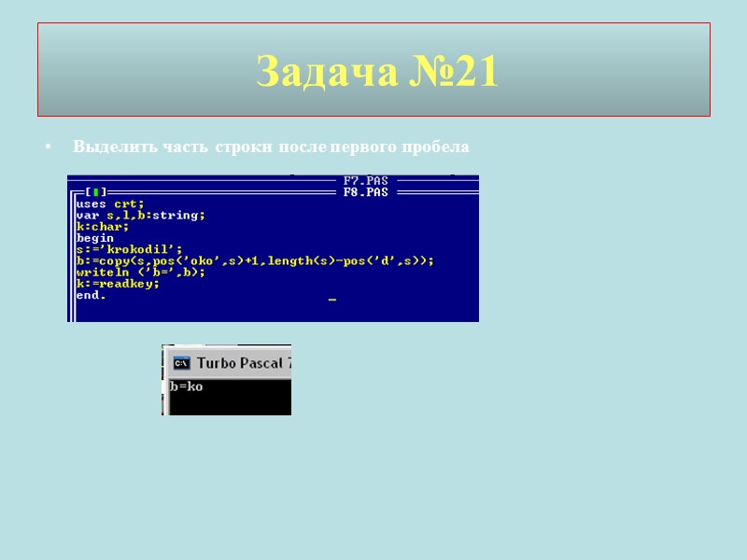Click the green close box in F8.PAS window
Screen dimensions: 747x560
click(96, 192)
